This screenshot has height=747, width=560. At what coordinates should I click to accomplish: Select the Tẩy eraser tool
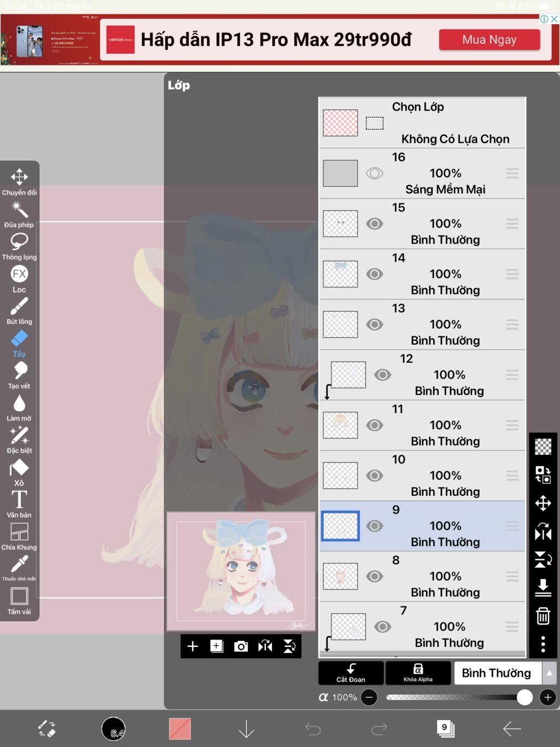[x=19, y=343]
